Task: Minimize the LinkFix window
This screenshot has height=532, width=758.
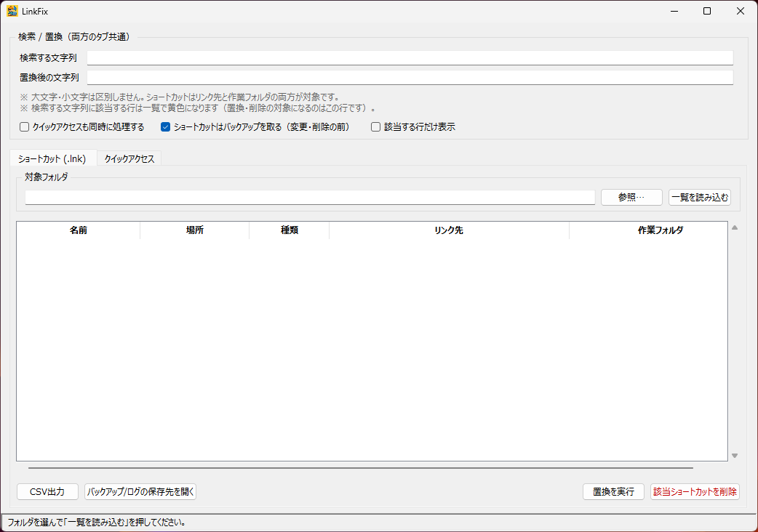Action: (674, 11)
